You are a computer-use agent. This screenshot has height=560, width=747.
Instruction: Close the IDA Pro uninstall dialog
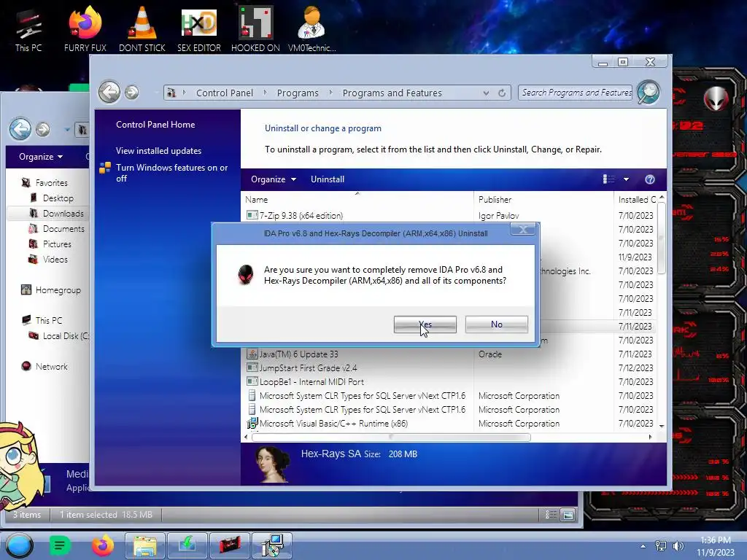coord(522,230)
